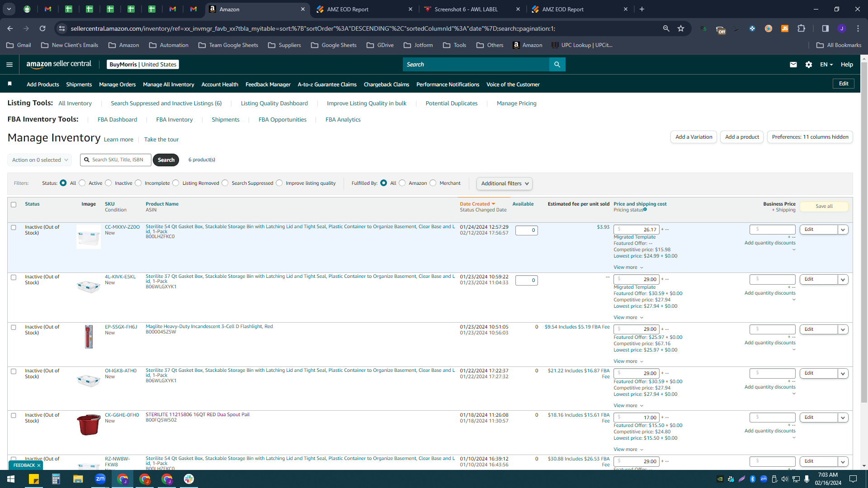This screenshot has width=868, height=488.
Task: Open Account Health menu item
Action: click(220, 84)
